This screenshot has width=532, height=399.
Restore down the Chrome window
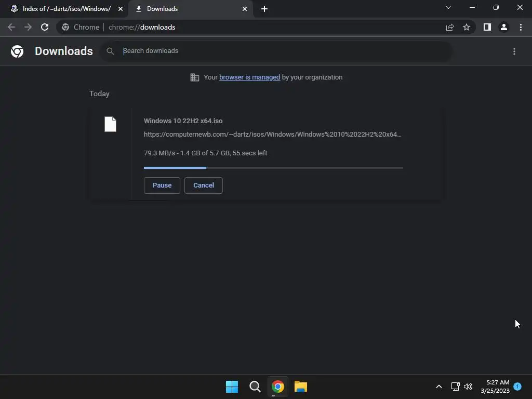(496, 7)
